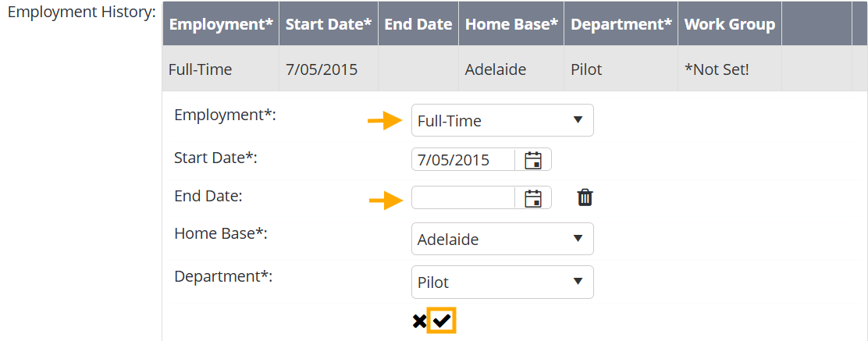This screenshot has height=341, width=868.
Task: Click the *Not Set! work group cell
Action: point(717,69)
